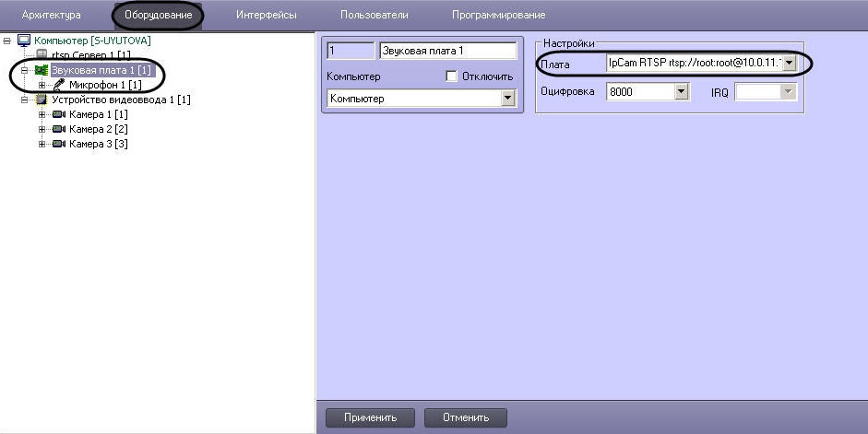The image size is (868, 434).
Task: Select the Камера 3 camera icon
Action: tap(59, 144)
